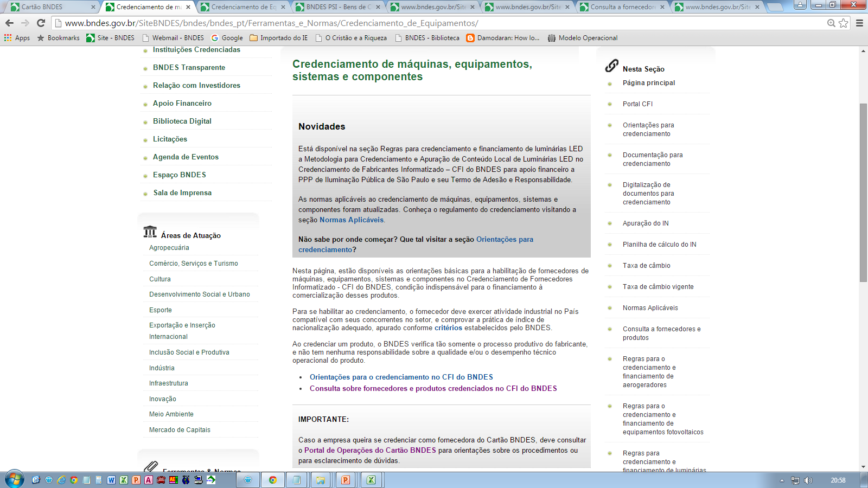Open BNDES Transparente in the left menu
The height and width of the screenshot is (488, 868).
pyautogui.click(x=189, y=67)
